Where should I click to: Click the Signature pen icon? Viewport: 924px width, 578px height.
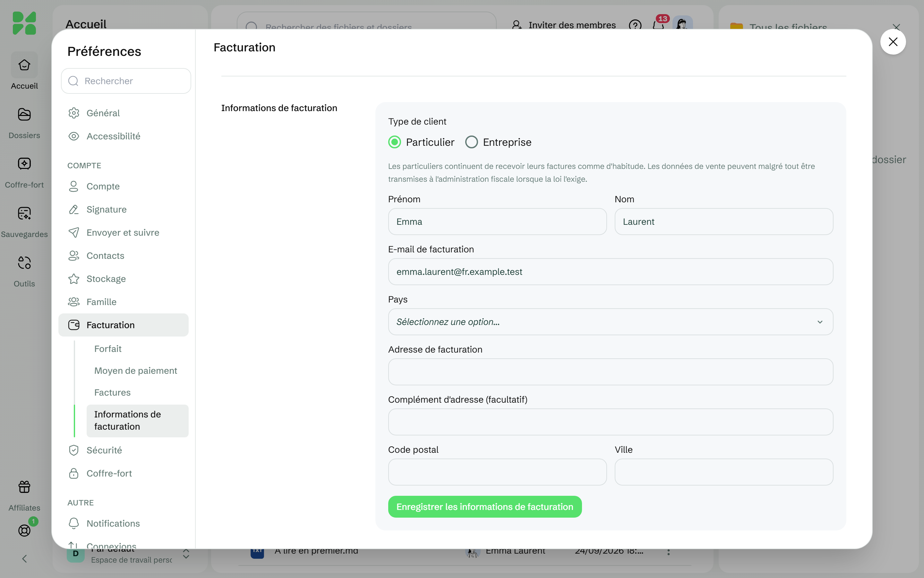74,209
